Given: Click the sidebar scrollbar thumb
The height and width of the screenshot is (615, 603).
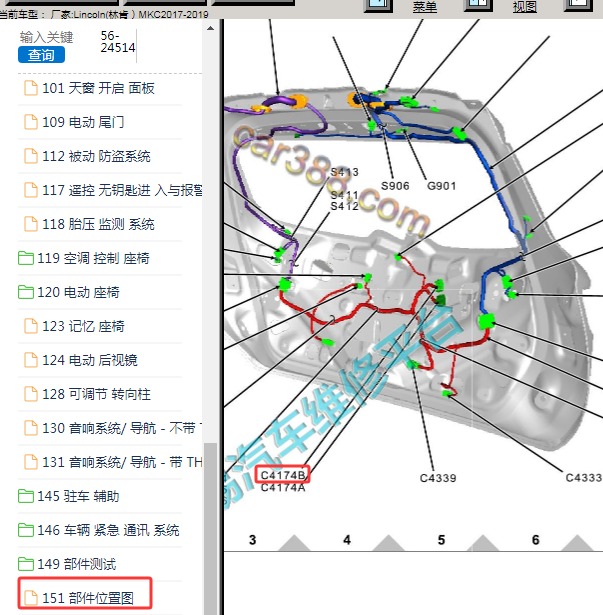Looking at the screenshot, I should (x=211, y=529).
